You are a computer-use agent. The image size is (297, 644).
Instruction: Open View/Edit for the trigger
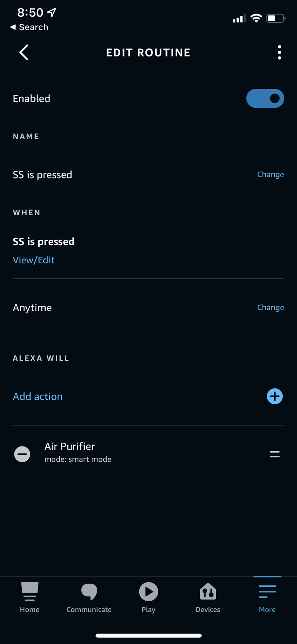click(34, 260)
